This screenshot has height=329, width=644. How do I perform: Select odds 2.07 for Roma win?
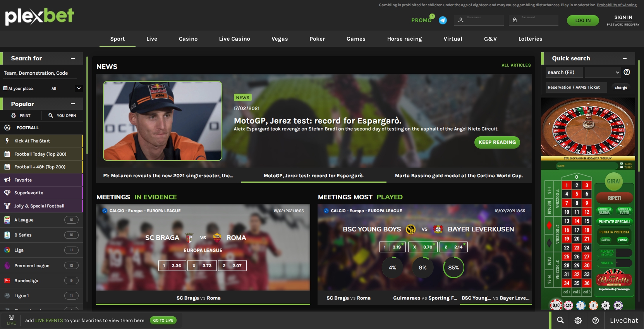point(232,266)
